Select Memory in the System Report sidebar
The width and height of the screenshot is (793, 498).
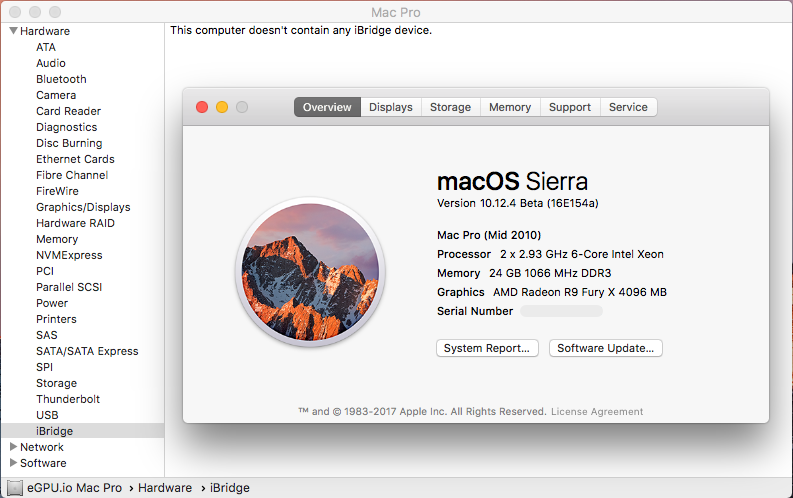[57, 239]
